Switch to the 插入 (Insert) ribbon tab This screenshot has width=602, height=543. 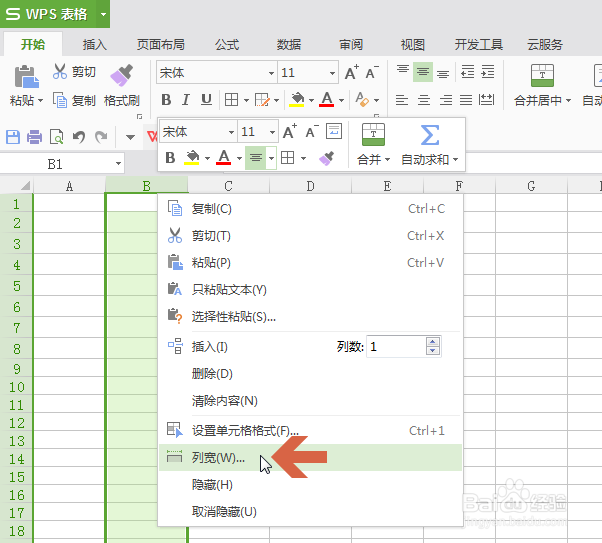[94, 45]
